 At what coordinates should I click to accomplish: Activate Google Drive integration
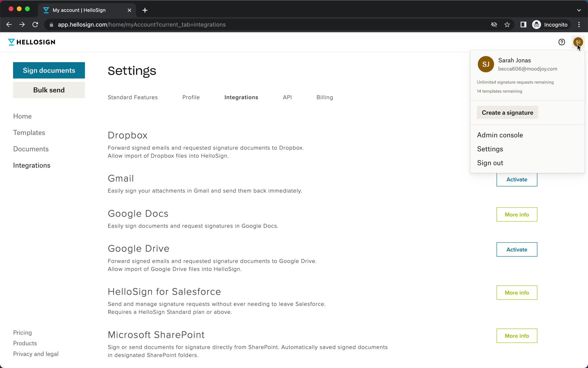pos(517,249)
